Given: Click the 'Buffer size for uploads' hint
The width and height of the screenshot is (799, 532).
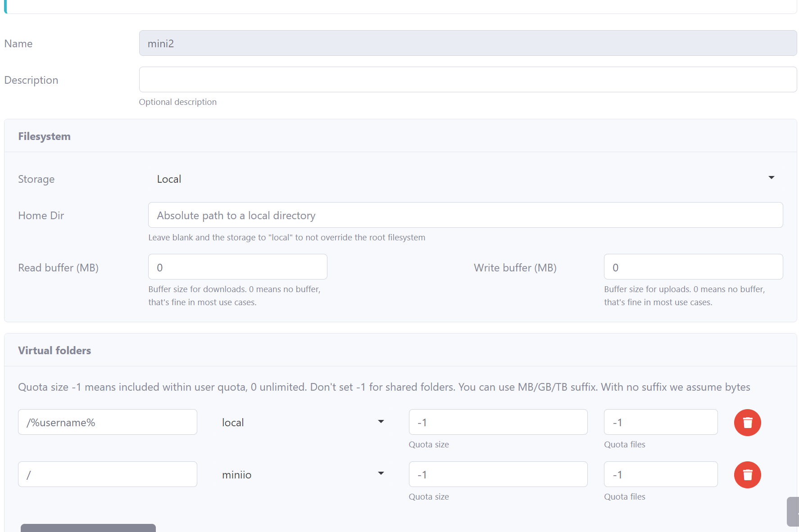Looking at the screenshot, I should (x=685, y=296).
